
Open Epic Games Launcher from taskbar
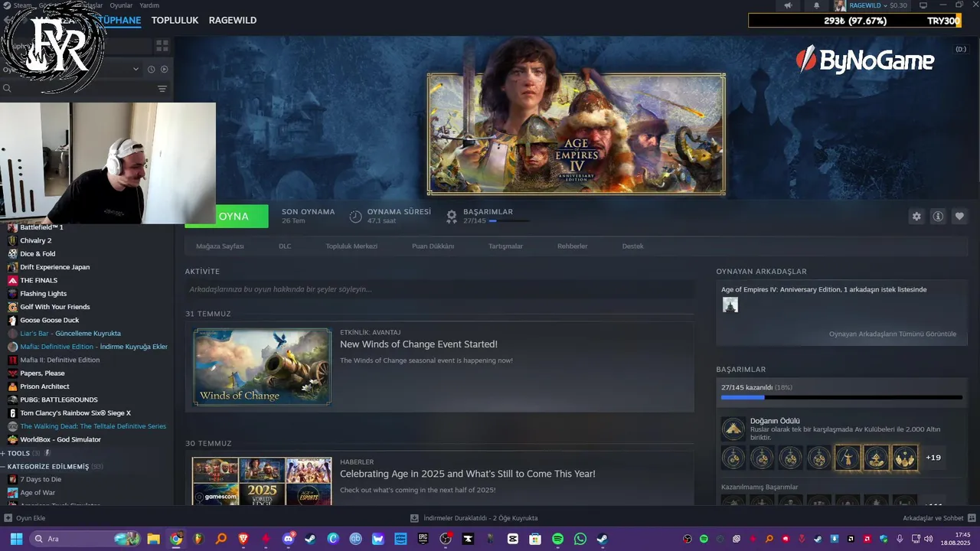coord(423,539)
